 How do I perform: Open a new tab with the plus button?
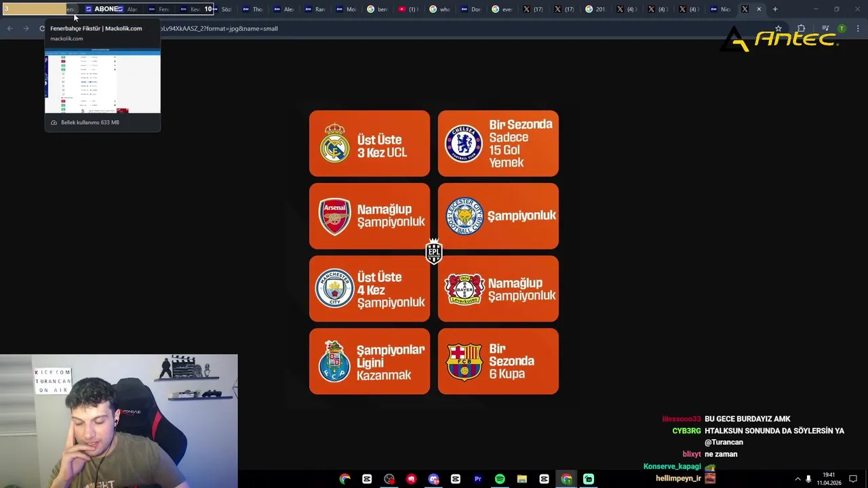click(775, 9)
